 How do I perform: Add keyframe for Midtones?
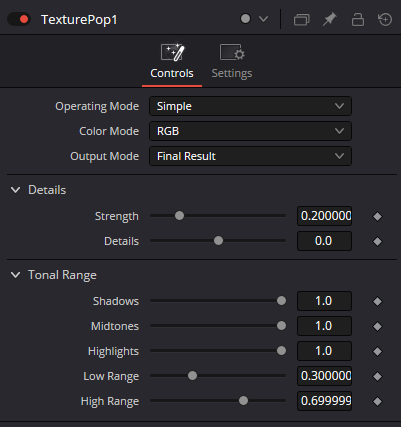pos(377,326)
